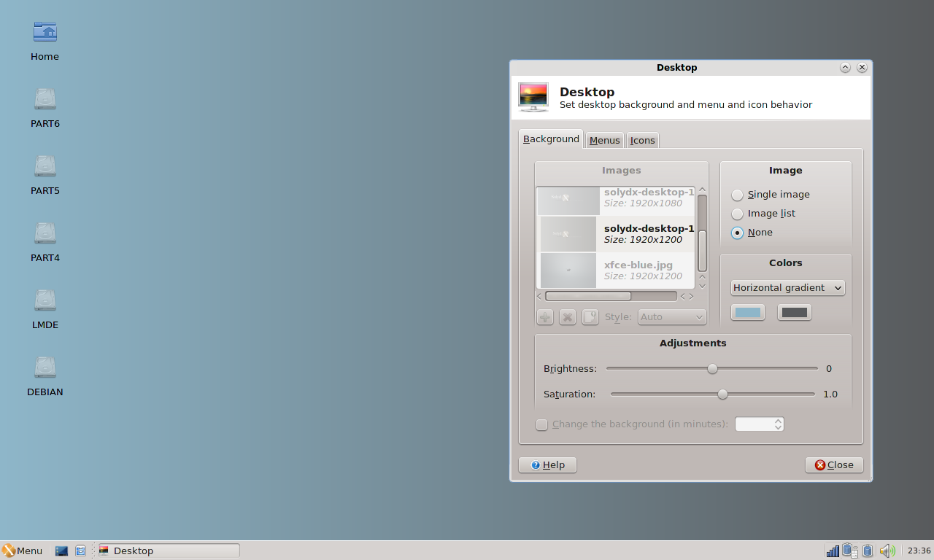The height and width of the screenshot is (560, 934).
Task: Click the show desktop panel icon
Action: [62, 551]
